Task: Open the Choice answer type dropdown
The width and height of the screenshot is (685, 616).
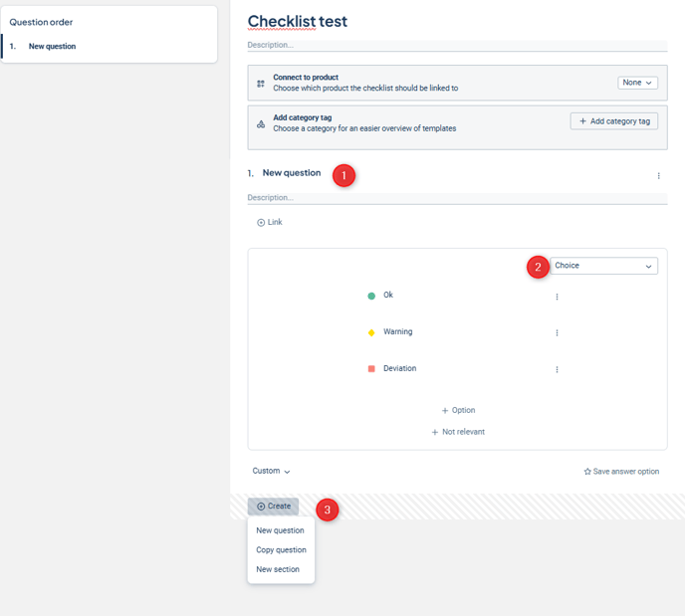Action: click(603, 266)
